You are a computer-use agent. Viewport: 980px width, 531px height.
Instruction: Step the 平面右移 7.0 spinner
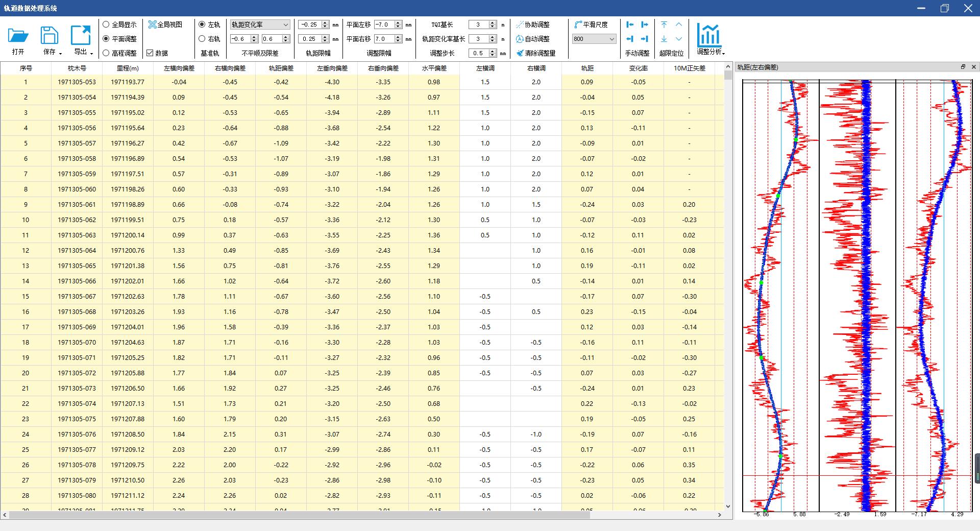pos(398,39)
